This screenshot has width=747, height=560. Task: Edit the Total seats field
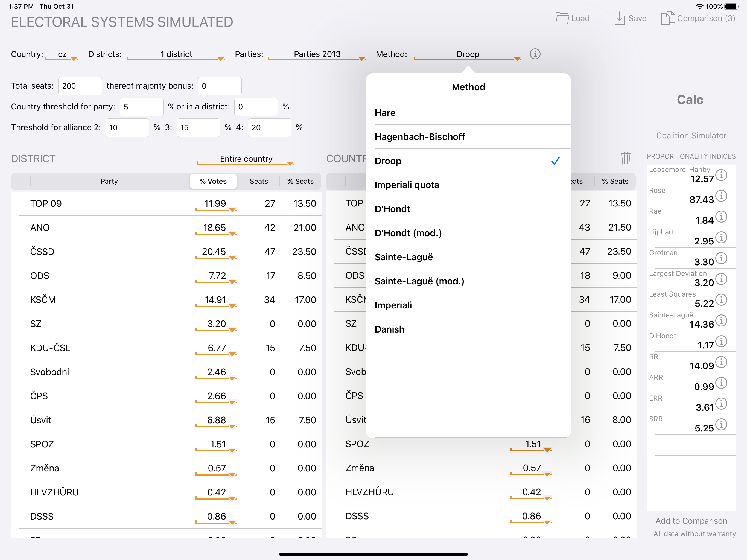click(x=80, y=86)
